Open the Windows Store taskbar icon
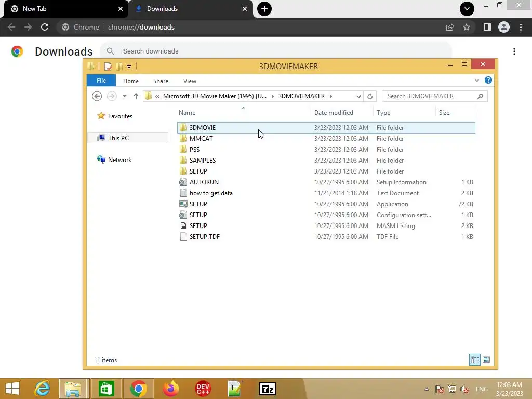The width and height of the screenshot is (532, 399). click(x=106, y=389)
